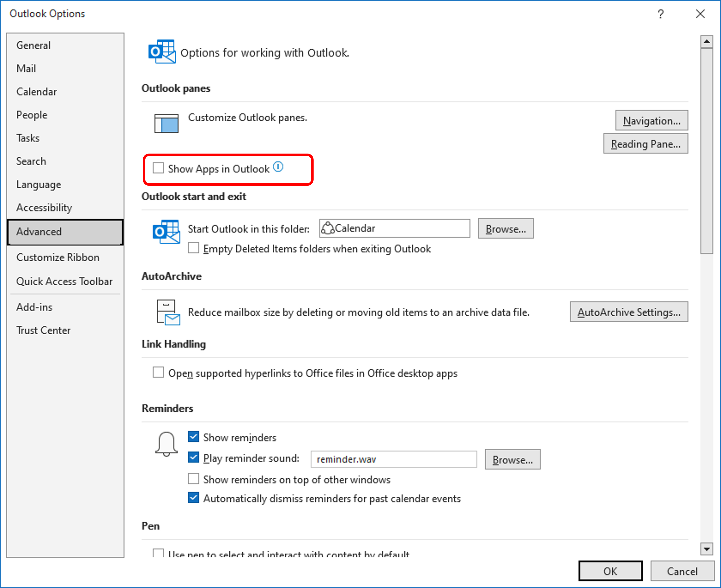Image resolution: width=721 pixels, height=588 pixels.
Task: Open Language settings
Action: [x=65, y=185]
